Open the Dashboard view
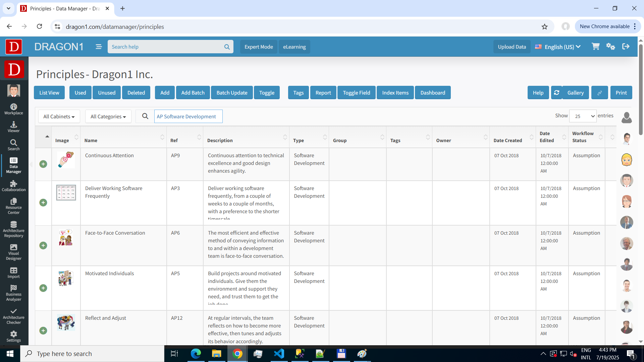Screen dimensions: 644x362 tap(433, 93)
